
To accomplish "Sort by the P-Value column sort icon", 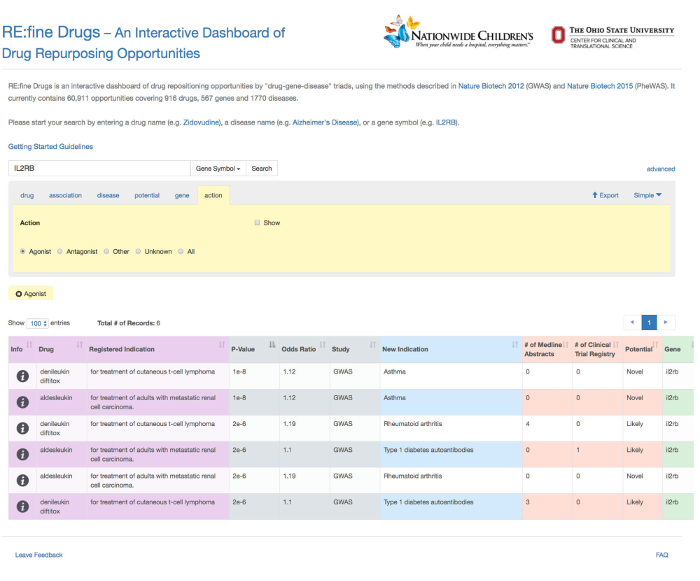I will [x=272, y=346].
